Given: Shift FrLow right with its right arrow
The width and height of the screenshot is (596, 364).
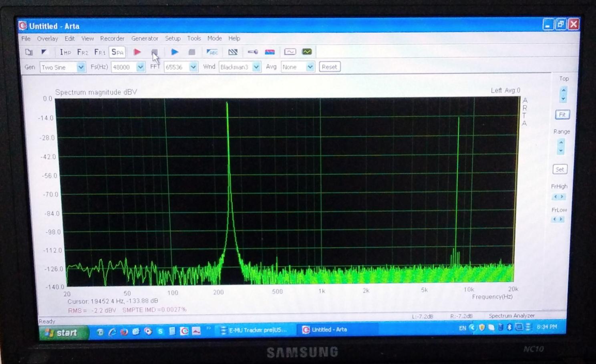Looking at the screenshot, I should [x=561, y=219].
